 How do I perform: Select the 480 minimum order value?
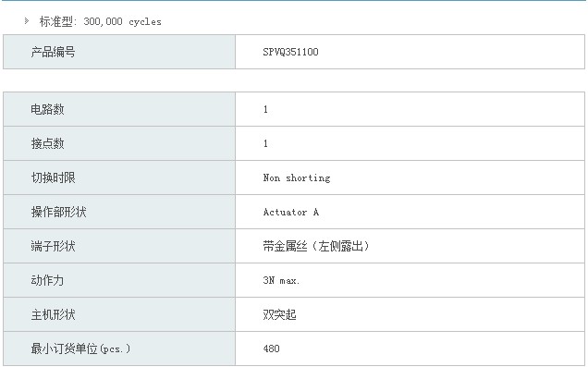click(x=271, y=349)
